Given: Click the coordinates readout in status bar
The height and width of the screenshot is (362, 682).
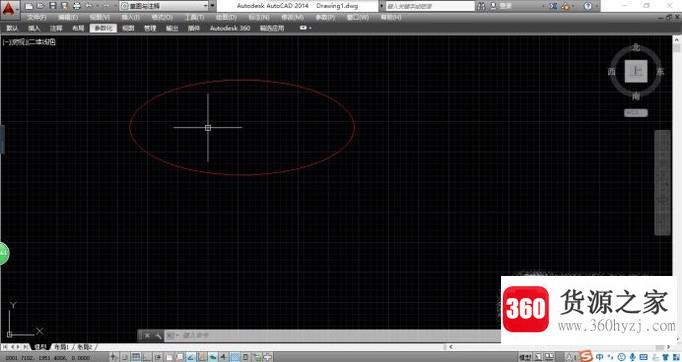Looking at the screenshot, I should 47,358.
